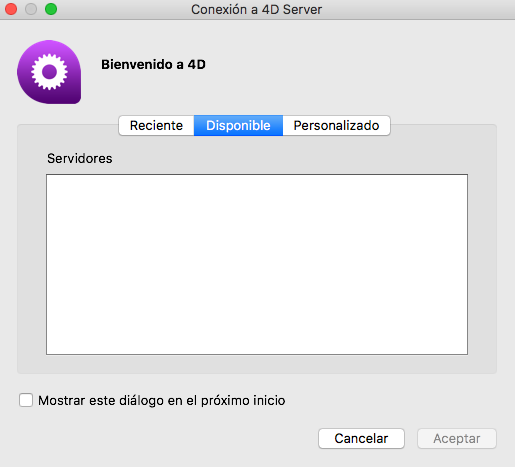Image resolution: width=515 pixels, height=467 pixels.
Task: Click the Cancelar button
Action: coord(361,438)
